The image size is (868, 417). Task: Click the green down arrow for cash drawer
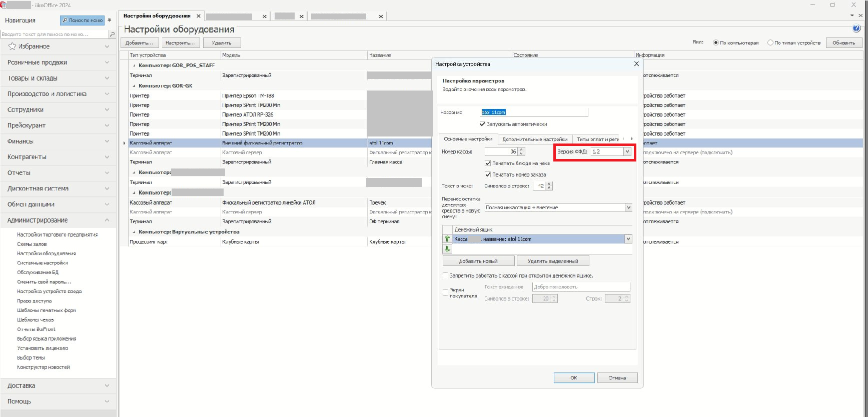click(x=447, y=249)
